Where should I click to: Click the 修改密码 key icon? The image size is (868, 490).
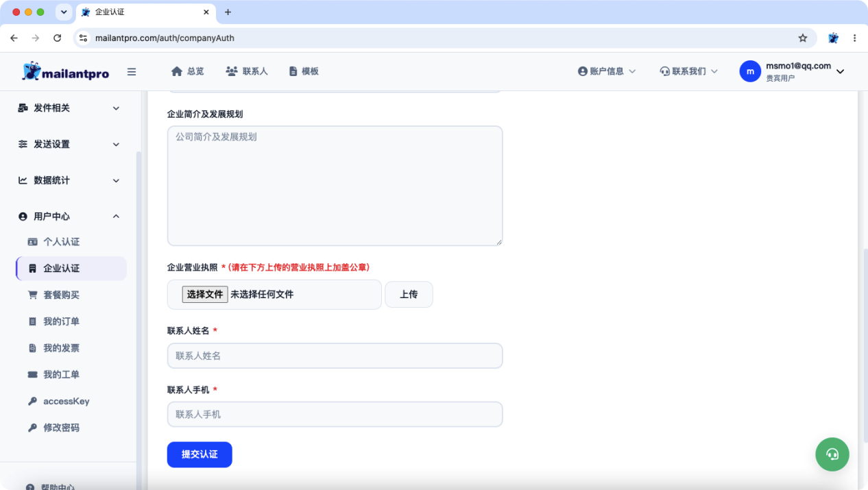pos(32,428)
